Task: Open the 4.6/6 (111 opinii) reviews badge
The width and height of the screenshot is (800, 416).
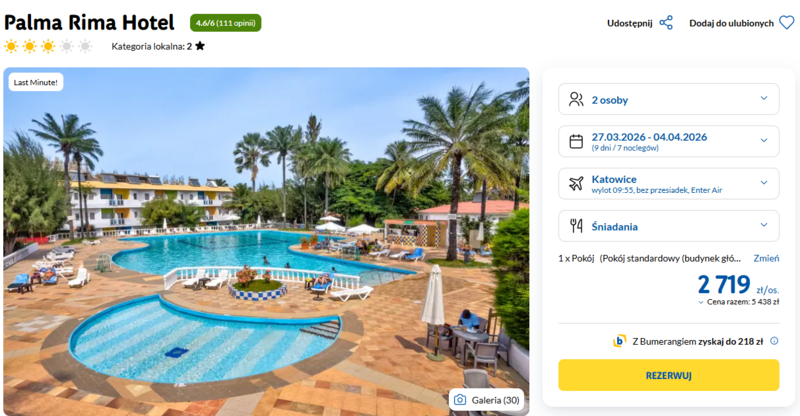Action: (x=226, y=23)
